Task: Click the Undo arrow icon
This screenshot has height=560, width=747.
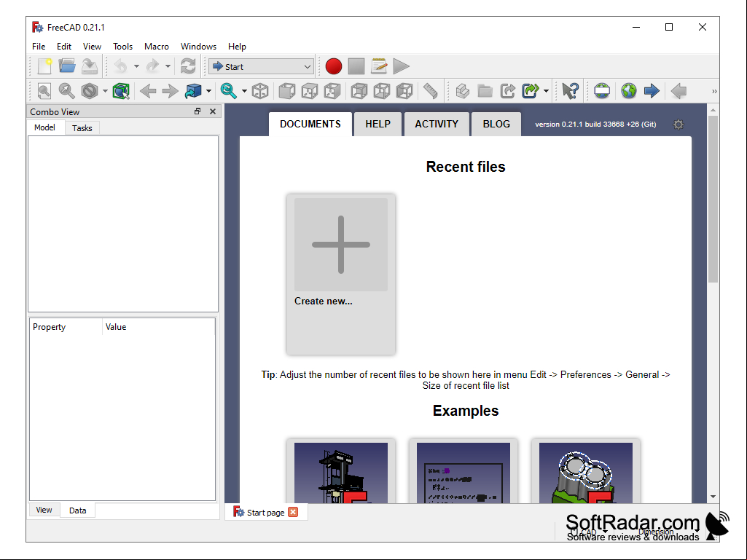Action: (x=120, y=66)
